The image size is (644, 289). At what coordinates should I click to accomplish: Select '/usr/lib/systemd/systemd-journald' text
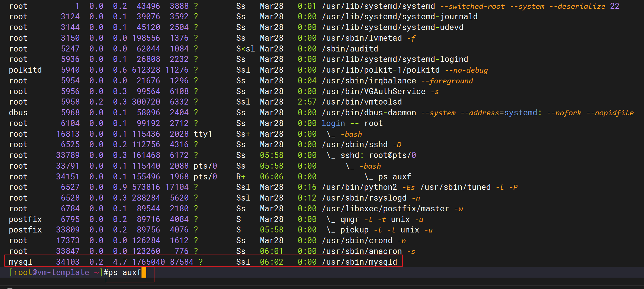pyautogui.click(x=400, y=16)
